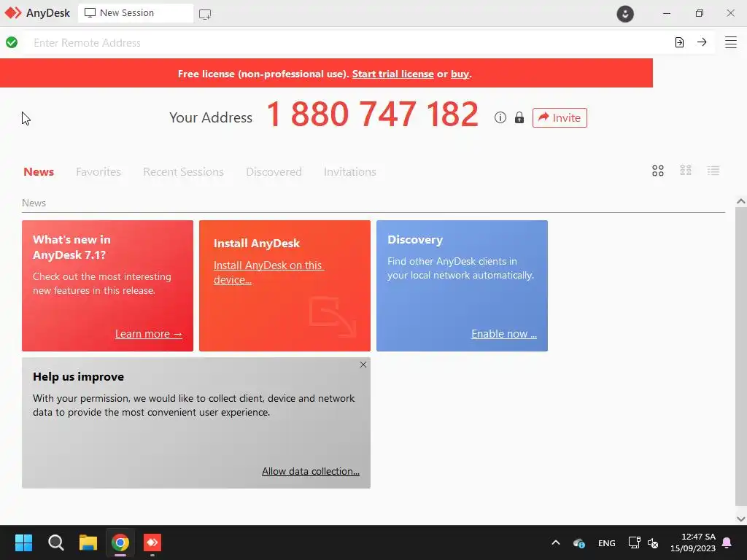Open network status tray icon

click(x=634, y=542)
